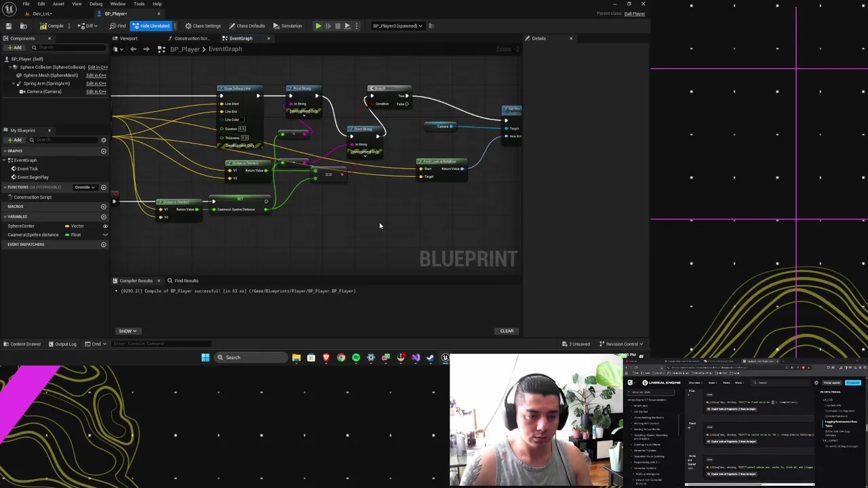Click Add in Components panel

click(x=15, y=47)
